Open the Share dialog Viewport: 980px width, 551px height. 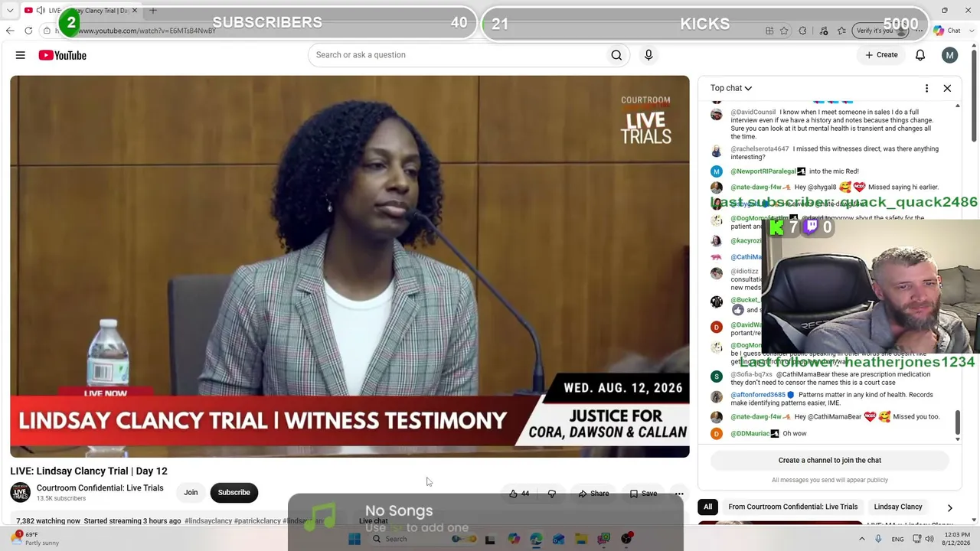593,494
